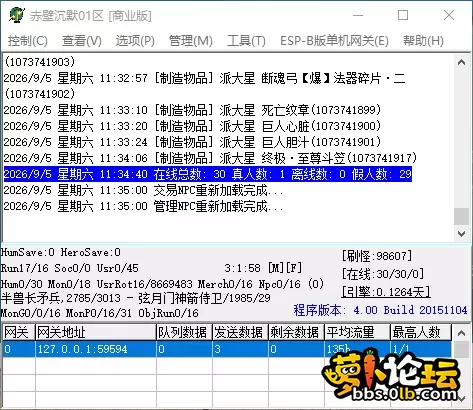Close the 赤壁沉默01区 window
Screen dimensions: 473x410
click(449, 15)
